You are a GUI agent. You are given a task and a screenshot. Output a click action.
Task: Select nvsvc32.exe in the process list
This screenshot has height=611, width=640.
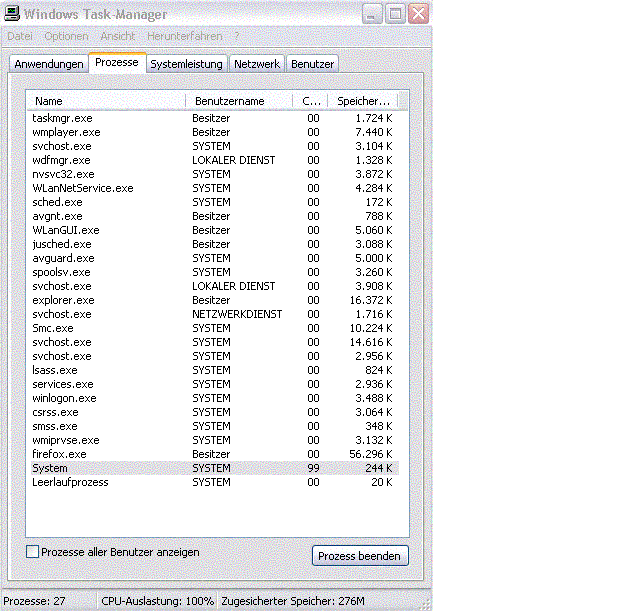pyautogui.click(x=215, y=174)
